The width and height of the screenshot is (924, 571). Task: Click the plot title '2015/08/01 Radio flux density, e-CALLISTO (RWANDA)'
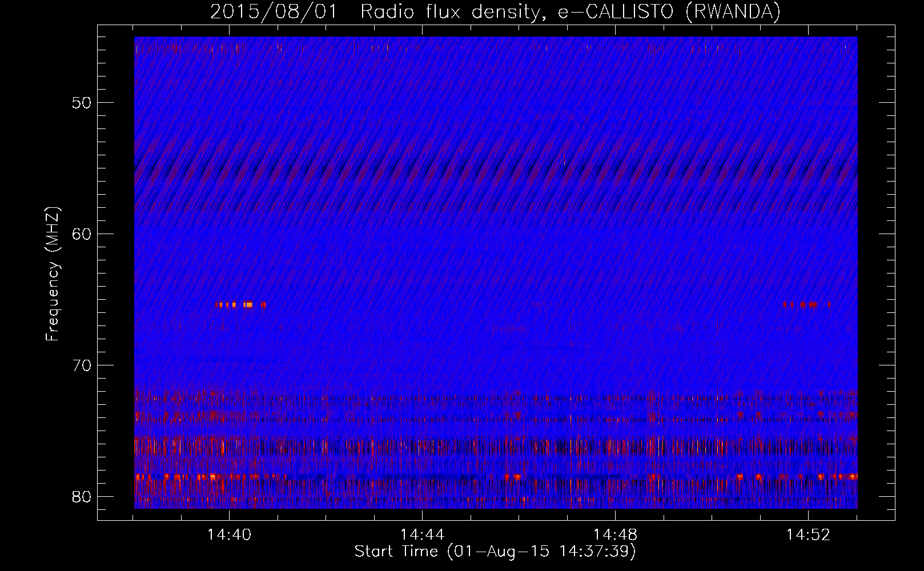tap(495, 11)
